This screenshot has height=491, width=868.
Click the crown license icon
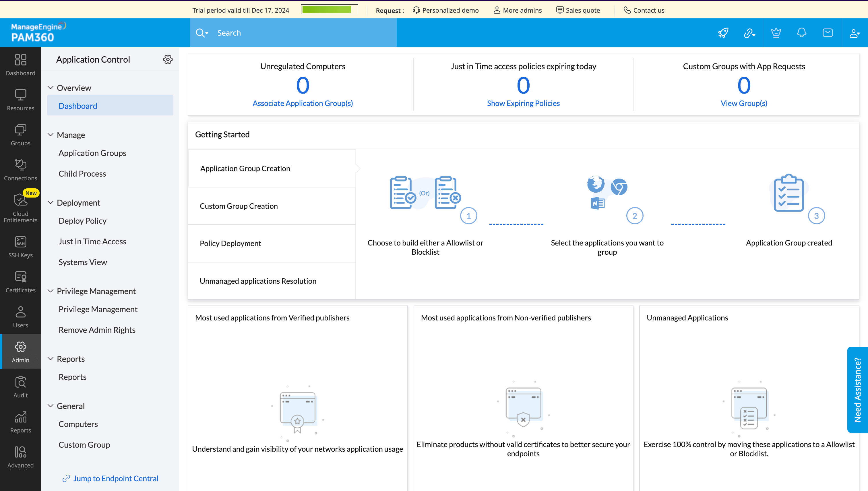click(776, 33)
